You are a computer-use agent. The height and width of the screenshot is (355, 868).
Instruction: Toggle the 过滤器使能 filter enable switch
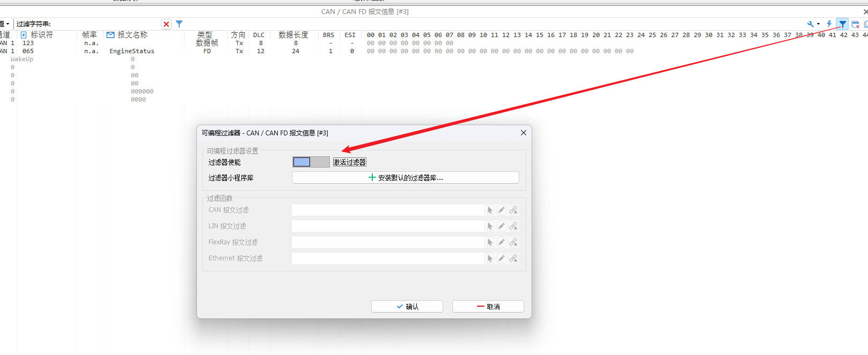(311, 162)
